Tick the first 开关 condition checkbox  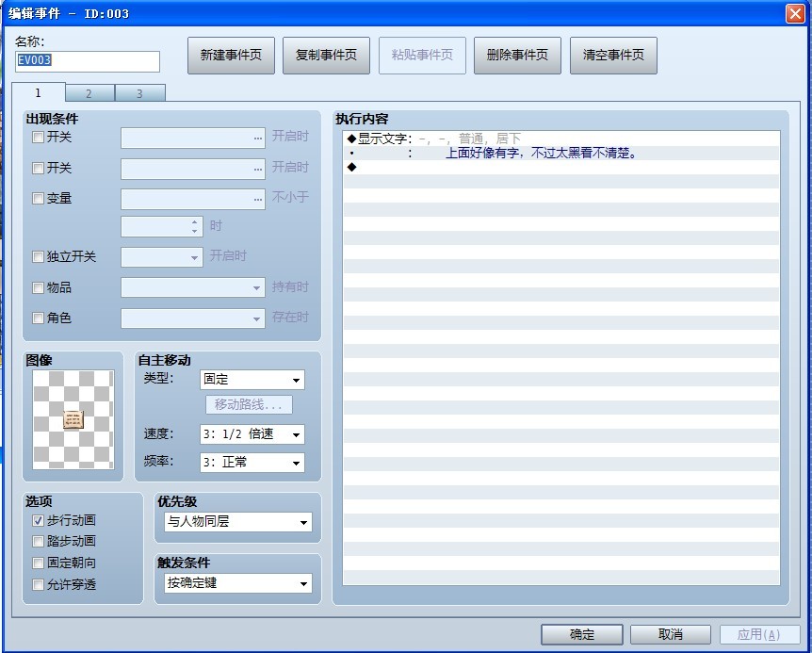(x=38, y=138)
